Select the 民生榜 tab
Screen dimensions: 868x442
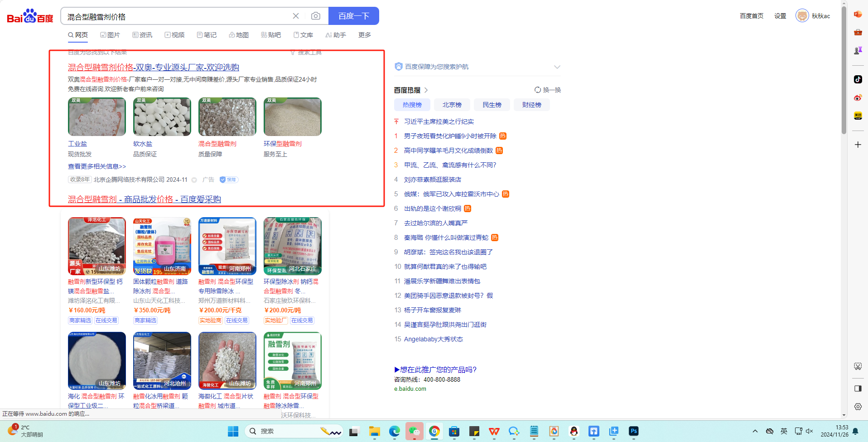click(492, 105)
